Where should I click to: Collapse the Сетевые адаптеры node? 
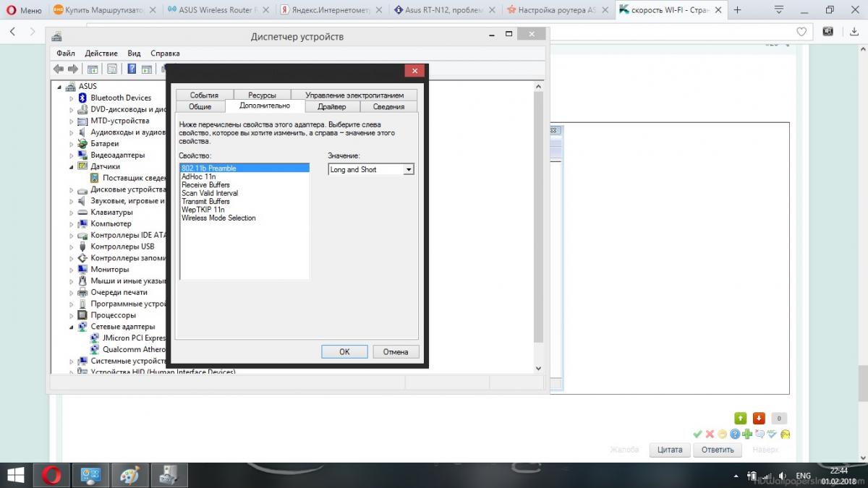pos(72,327)
